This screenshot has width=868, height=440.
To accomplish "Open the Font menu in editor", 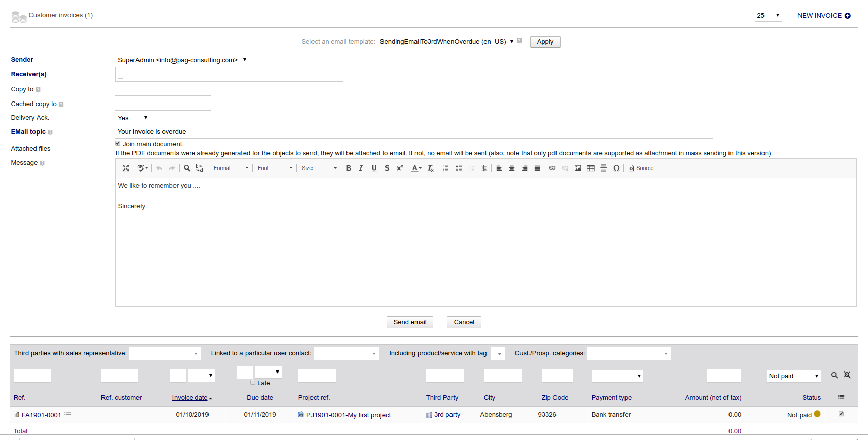I will coord(274,168).
